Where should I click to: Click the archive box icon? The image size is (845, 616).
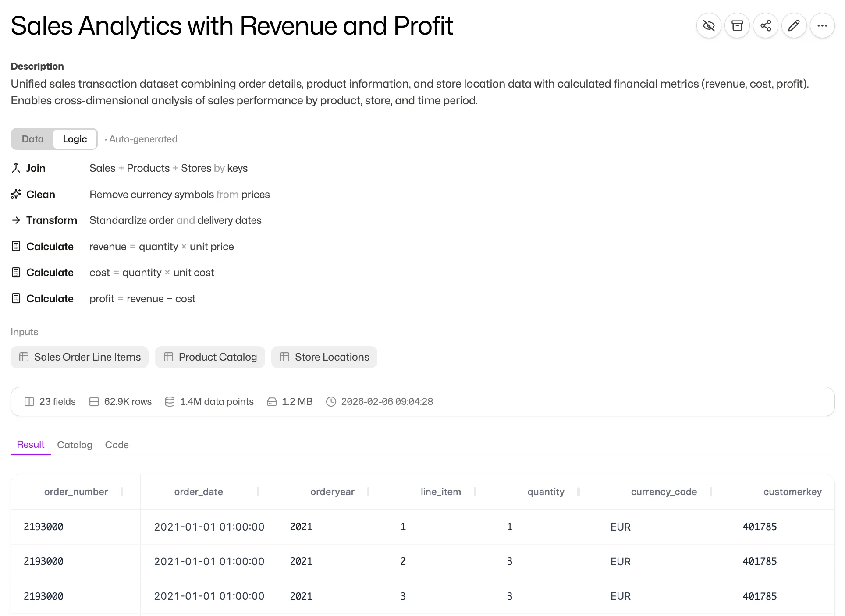tap(737, 26)
